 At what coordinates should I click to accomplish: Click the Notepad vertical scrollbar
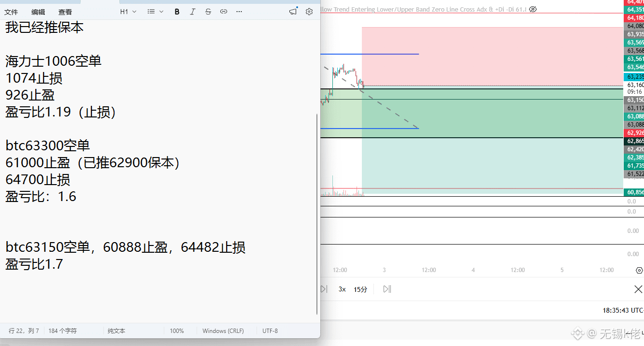click(x=317, y=214)
